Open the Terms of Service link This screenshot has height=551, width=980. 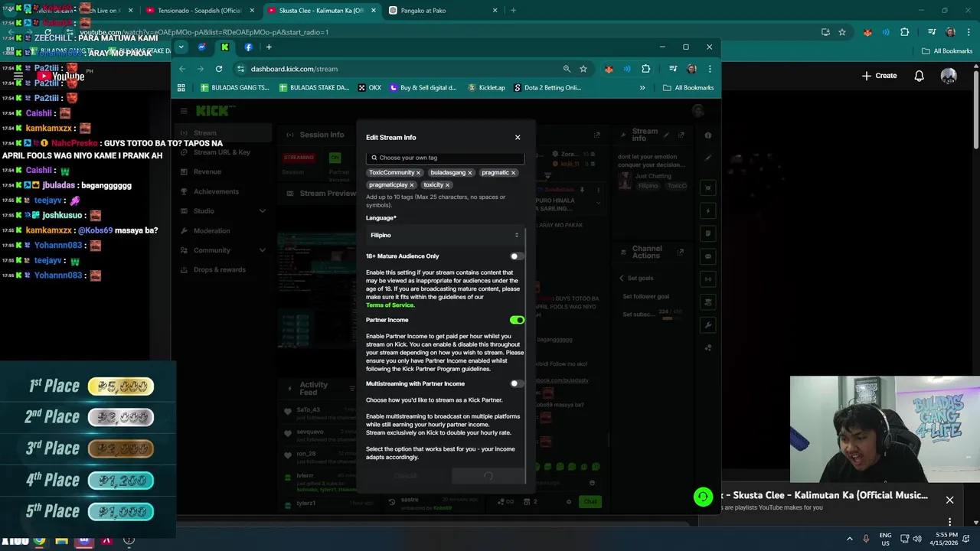pyautogui.click(x=390, y=305)
